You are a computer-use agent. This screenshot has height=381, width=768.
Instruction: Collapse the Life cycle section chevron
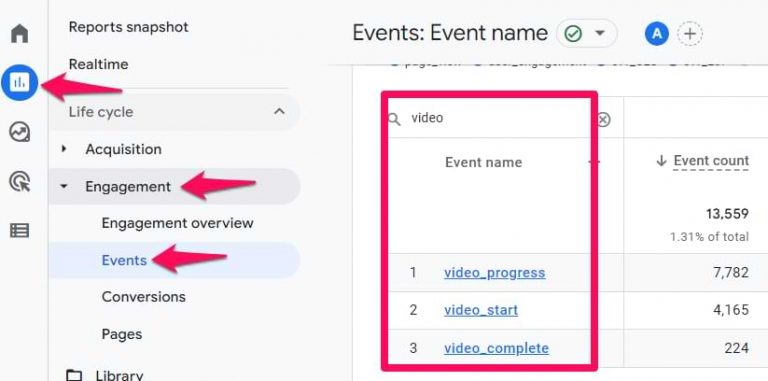coord(279,112)
